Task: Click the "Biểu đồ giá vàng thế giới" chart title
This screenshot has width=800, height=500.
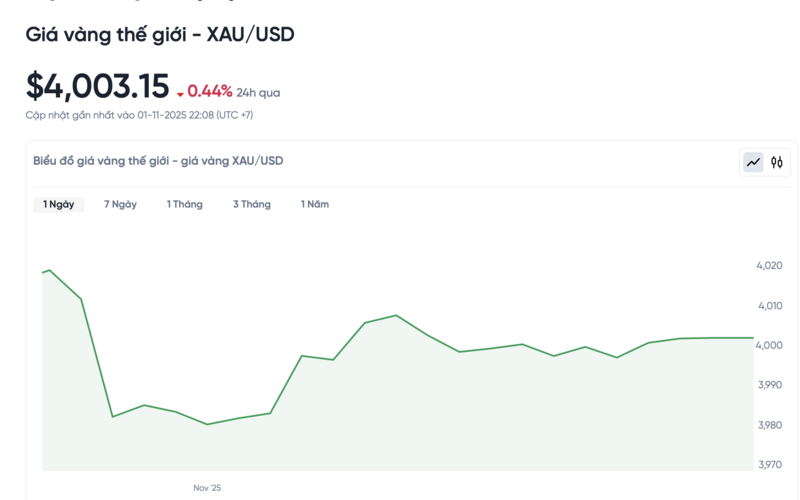Action: point(158,161)
